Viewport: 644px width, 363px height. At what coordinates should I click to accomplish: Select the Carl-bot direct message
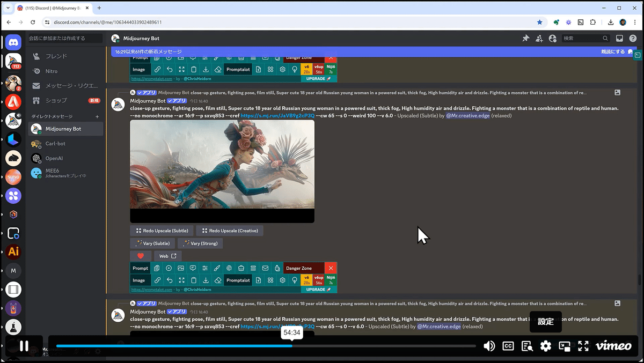[x=65, y=144]
